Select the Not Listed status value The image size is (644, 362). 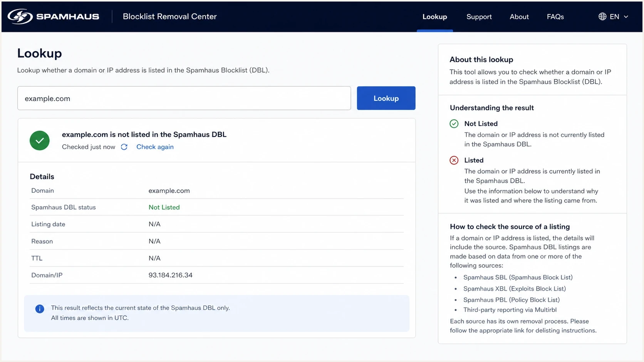click(x=164, y=207)
